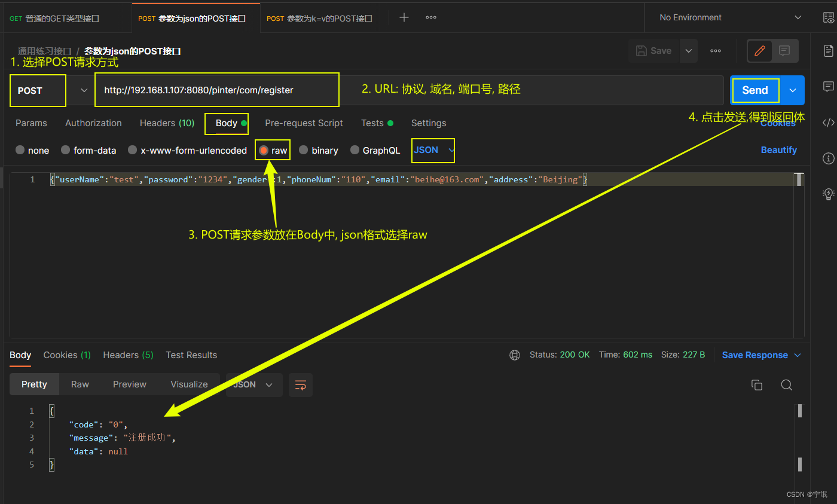Click the pencil edit mode icon
The width and height of the screenshot is (837, 504).
click(760, 51)
